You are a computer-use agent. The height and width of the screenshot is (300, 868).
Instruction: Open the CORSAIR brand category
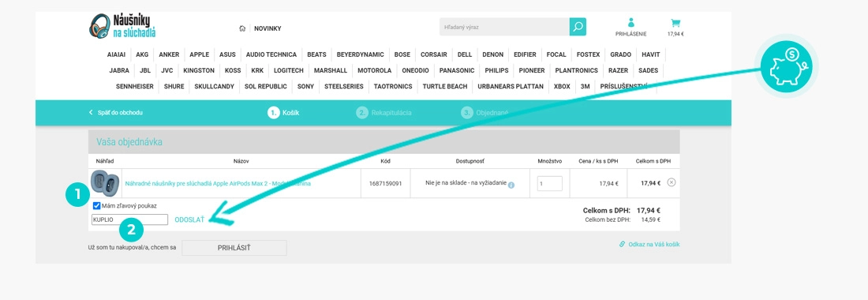pos(433,54)
